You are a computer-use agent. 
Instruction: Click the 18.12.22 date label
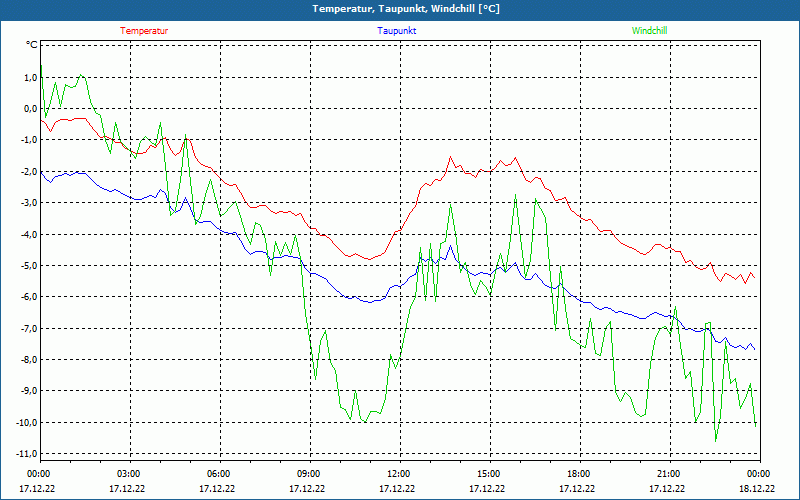757,488
